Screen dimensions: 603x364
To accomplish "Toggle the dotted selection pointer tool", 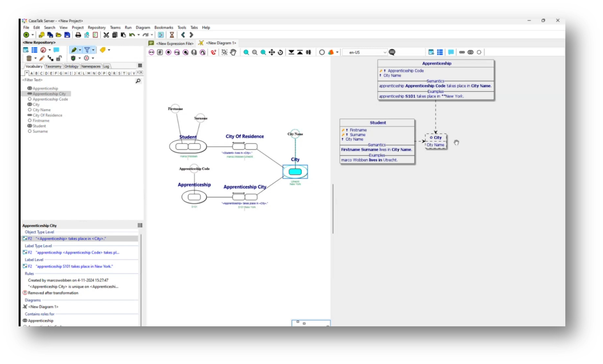I will coord(224,52).
